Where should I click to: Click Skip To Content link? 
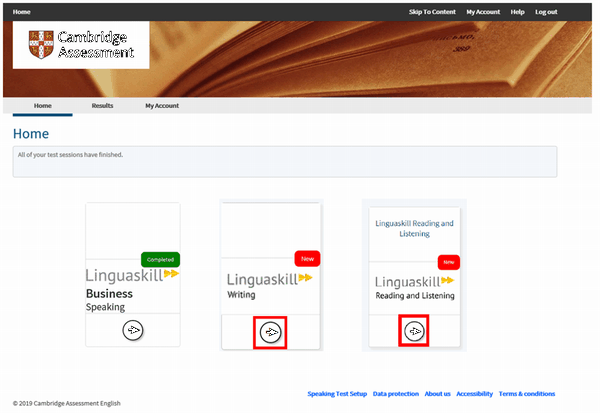[x=432, y=12]
